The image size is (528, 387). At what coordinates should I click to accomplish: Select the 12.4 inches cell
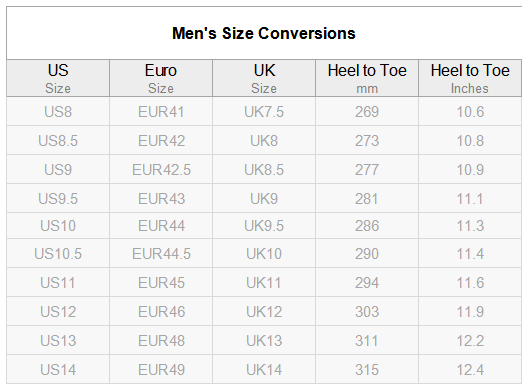click(470, 369)
